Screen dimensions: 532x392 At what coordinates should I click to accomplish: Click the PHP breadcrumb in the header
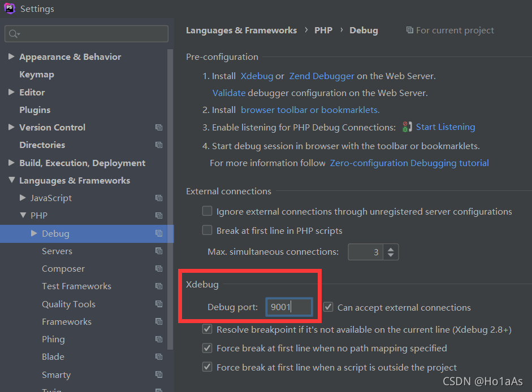click(x=323, y=30)
